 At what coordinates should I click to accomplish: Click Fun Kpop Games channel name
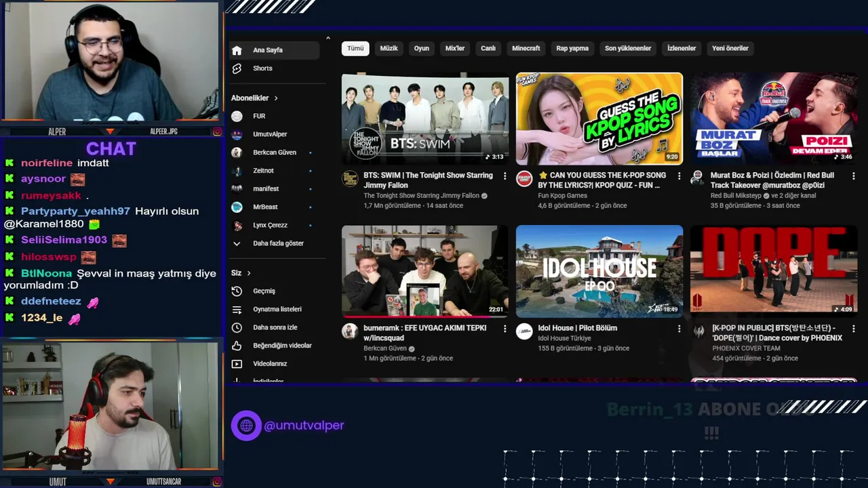[x=563, y=196]
